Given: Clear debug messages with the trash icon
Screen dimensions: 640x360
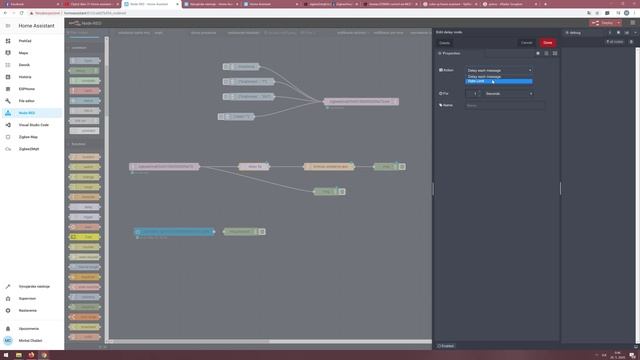Looking at the screenshot, I should 631,42.
